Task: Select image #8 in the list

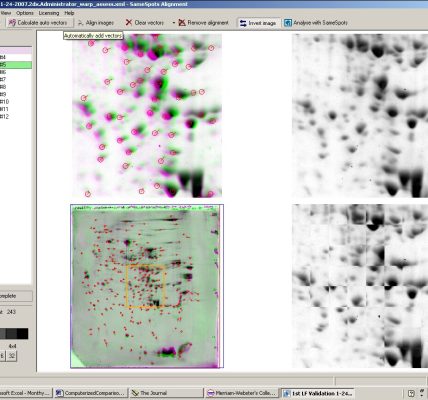Action: coord(16,87)
